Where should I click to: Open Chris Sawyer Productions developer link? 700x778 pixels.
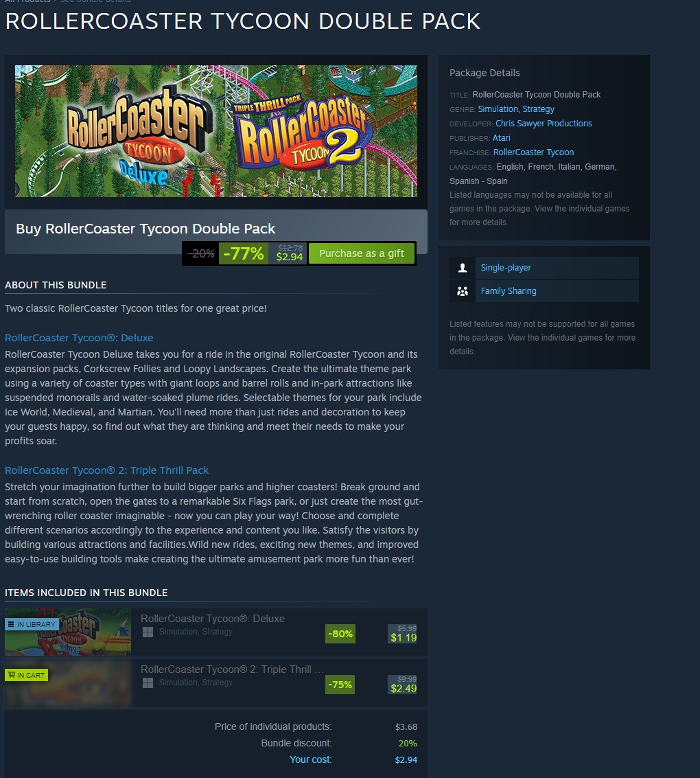click(x=544, y=124)
